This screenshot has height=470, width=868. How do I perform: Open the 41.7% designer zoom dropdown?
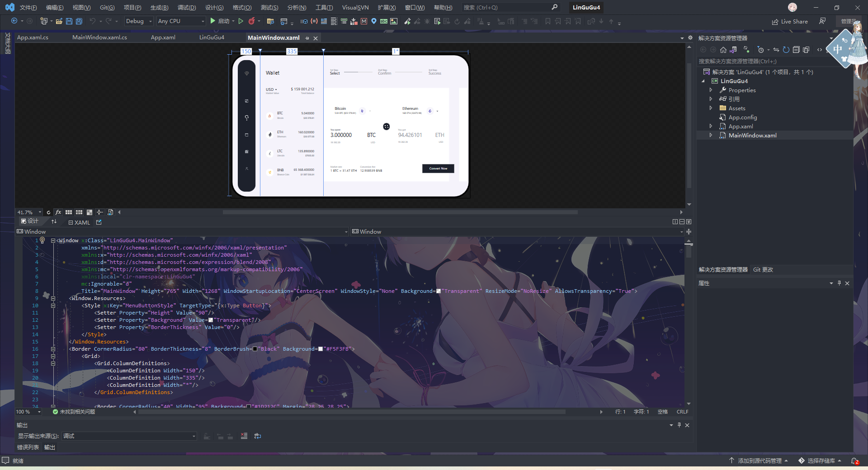point(29,212)
